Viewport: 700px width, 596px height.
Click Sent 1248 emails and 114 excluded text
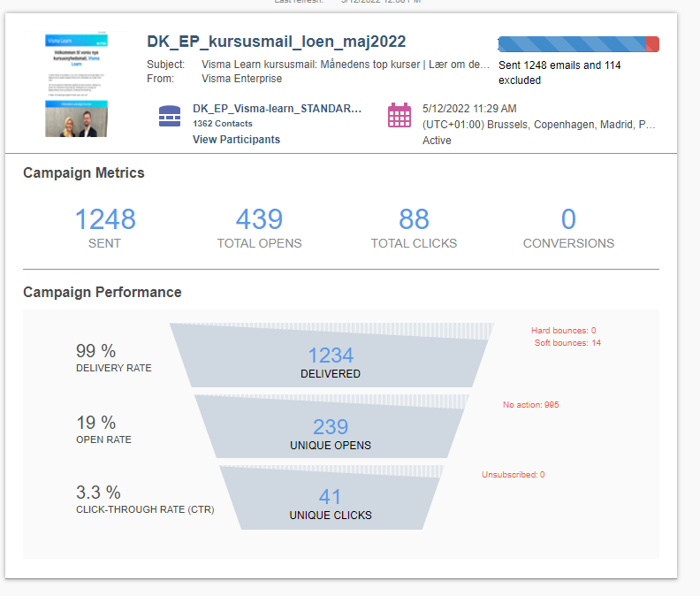pos(559,73)
